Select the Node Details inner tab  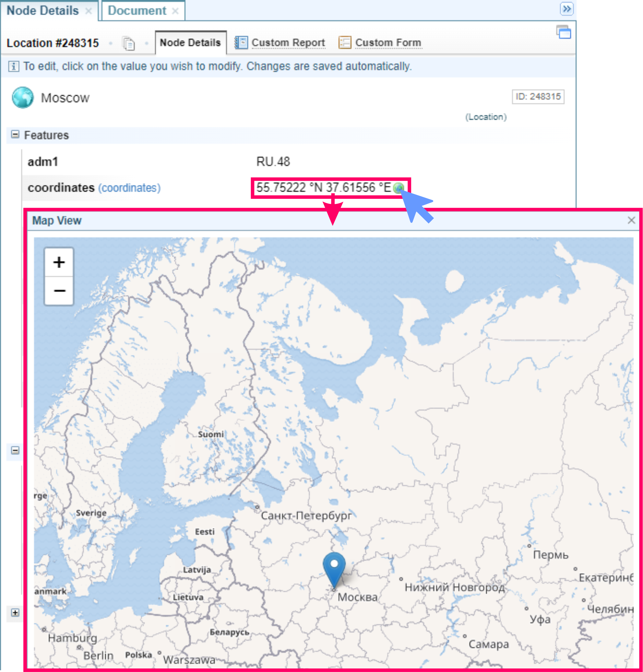[x=190, y=42]
